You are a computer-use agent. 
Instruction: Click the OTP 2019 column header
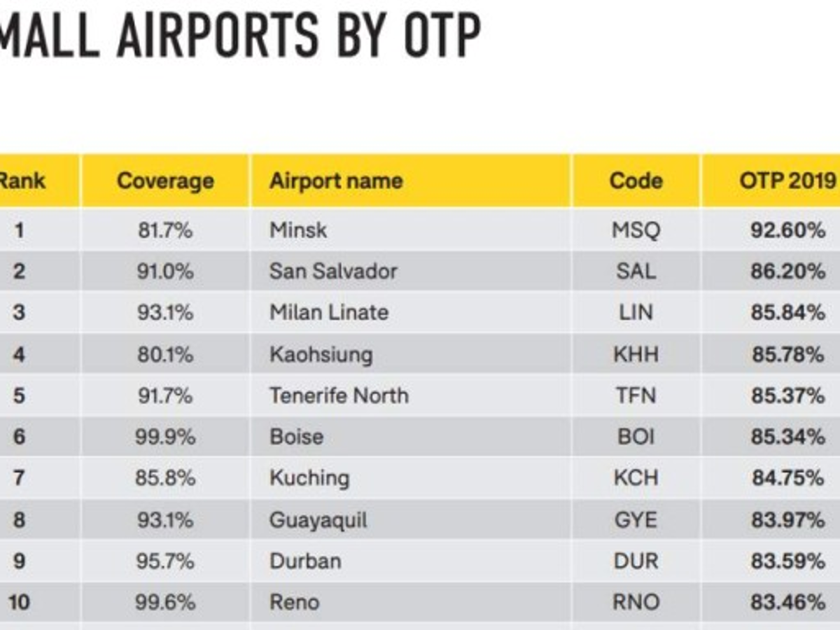pyautogui.click(x=787, y=181)
